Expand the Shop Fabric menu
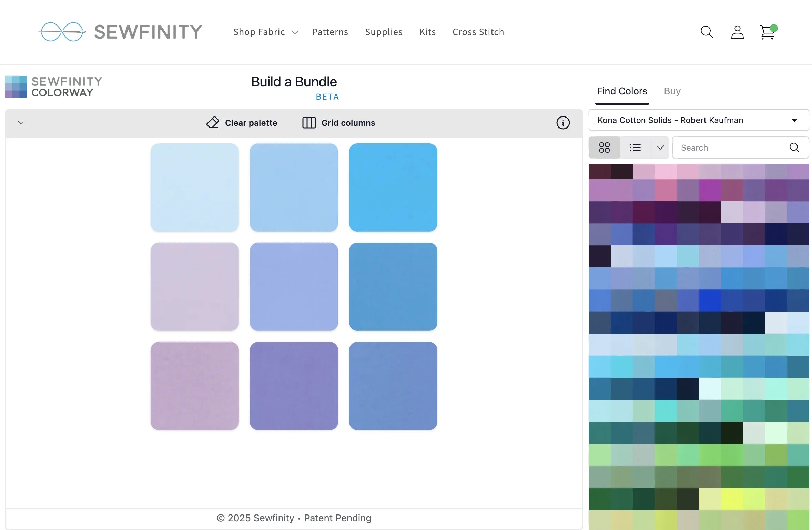Viewport: 812px width, 530px height. pyautogui.click(x=265, y=32)
